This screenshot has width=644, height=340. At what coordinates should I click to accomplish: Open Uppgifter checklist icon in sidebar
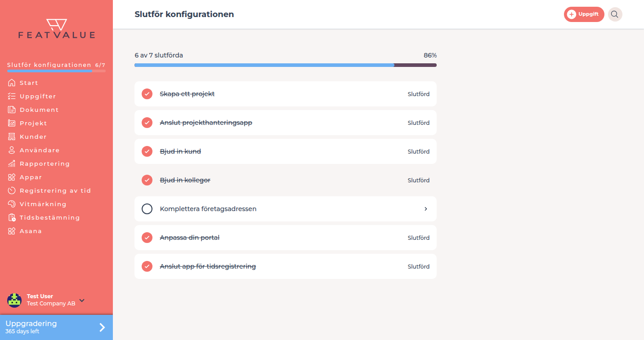pos(12,96)
